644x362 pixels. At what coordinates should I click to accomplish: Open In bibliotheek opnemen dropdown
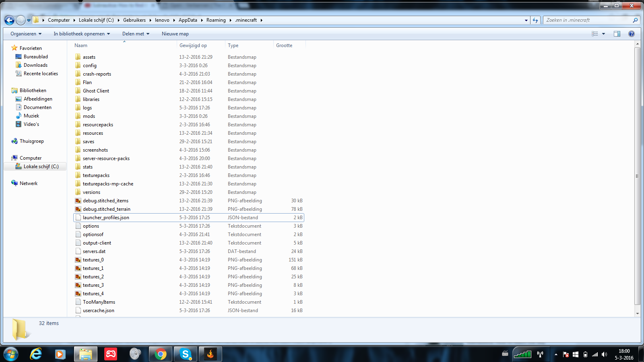pyautogui.click(x=82, y=34)
